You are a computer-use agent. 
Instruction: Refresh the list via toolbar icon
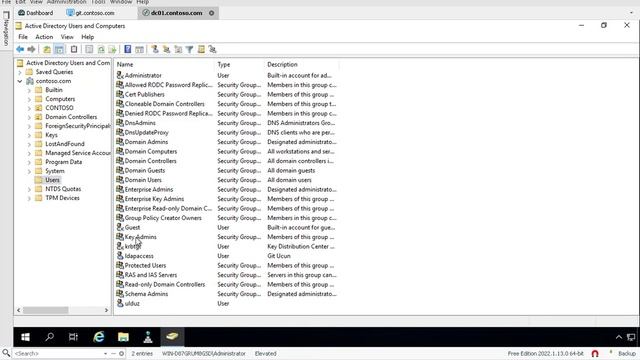[101, 49]
